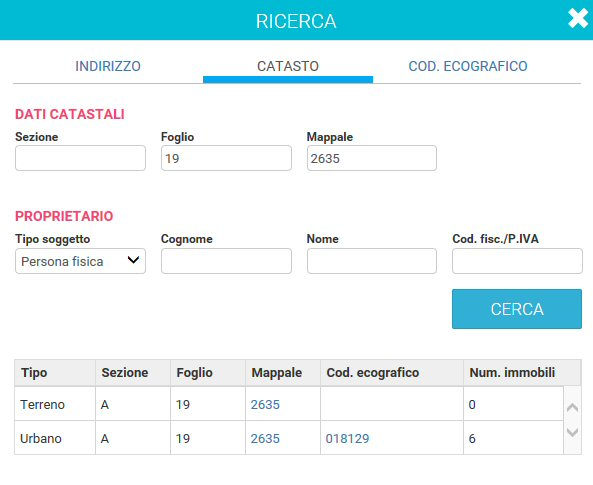
Task: Click the Cognome text field
Action: click(x=226, y=261)
